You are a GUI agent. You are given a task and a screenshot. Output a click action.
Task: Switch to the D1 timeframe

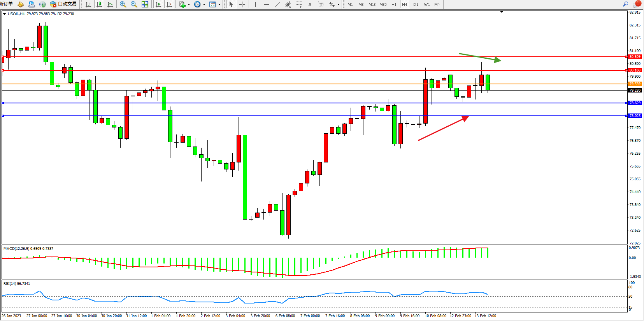point(416,4)
